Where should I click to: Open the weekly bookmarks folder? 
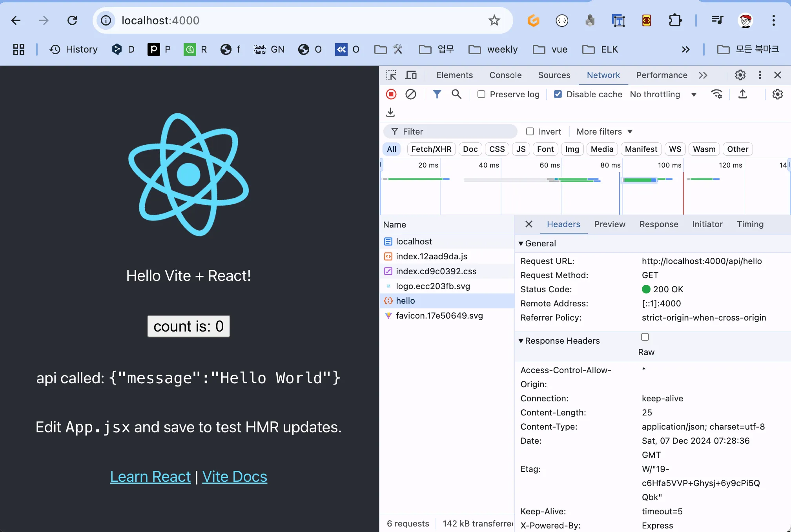pyautogui.click(x=493, y=49)
